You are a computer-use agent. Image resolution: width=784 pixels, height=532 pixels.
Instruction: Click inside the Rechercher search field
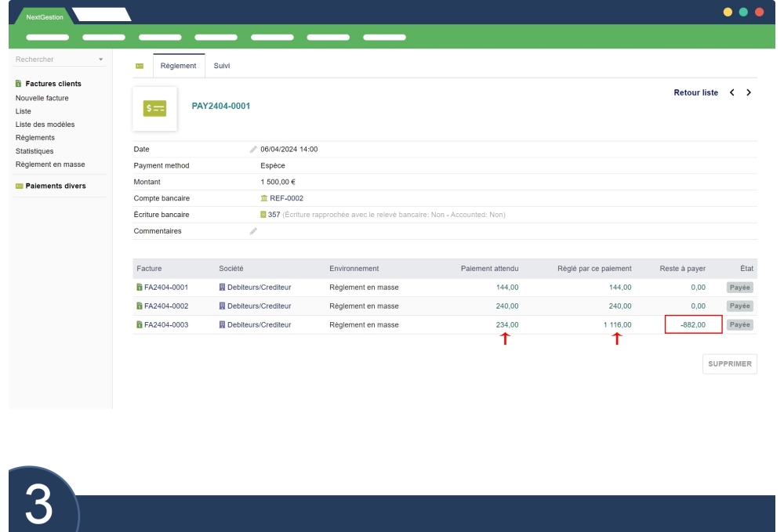click(47, 60)
